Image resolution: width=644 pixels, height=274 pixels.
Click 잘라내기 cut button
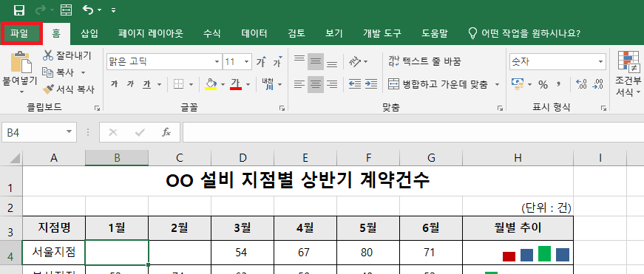(x=67, y=55)
